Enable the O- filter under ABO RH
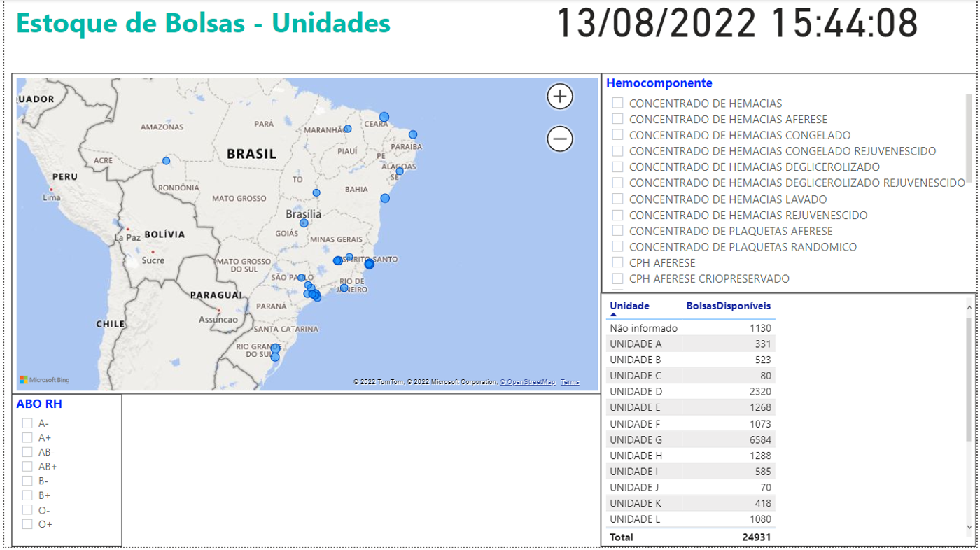 [27, 509]
